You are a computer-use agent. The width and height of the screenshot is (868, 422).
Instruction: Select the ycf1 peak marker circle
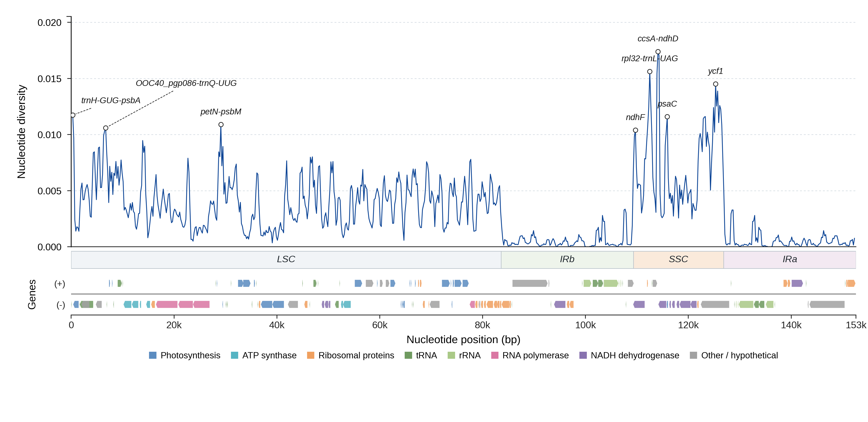coord(715,84)
